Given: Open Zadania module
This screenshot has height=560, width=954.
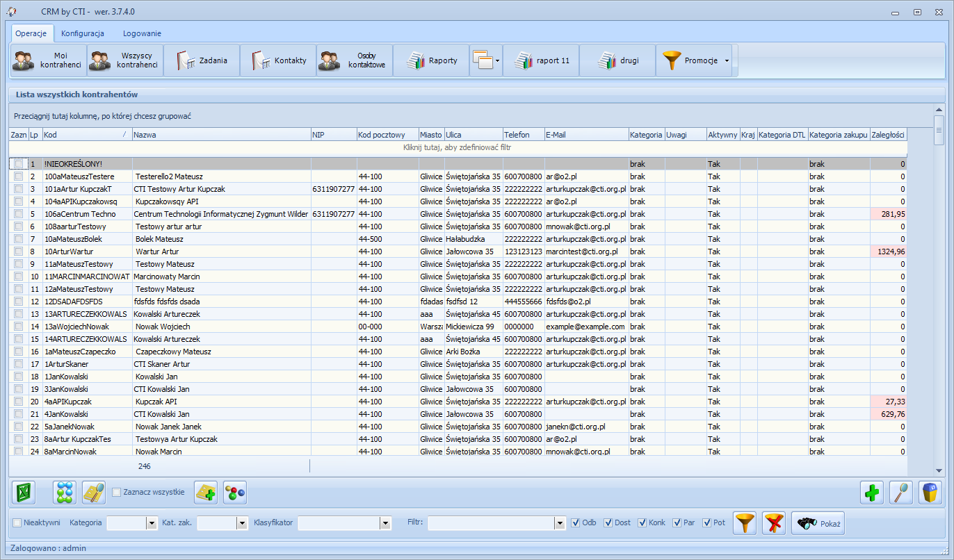Looking at the screenshot, I should tap(202, 60).
